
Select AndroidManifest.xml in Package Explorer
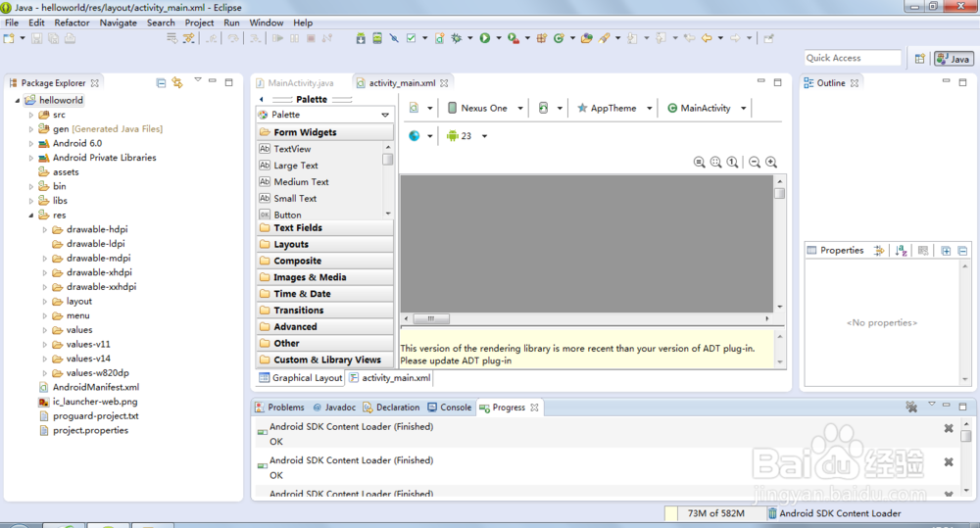click(95, 387)
